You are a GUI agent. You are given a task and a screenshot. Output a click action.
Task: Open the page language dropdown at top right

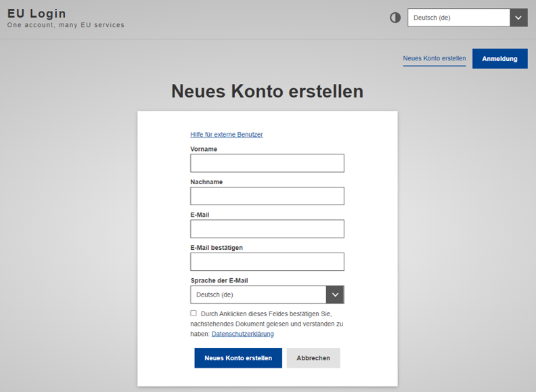pos(459,18)
